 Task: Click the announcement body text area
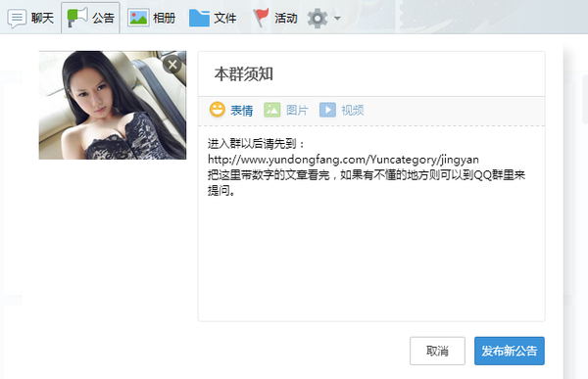coord(371,223)
